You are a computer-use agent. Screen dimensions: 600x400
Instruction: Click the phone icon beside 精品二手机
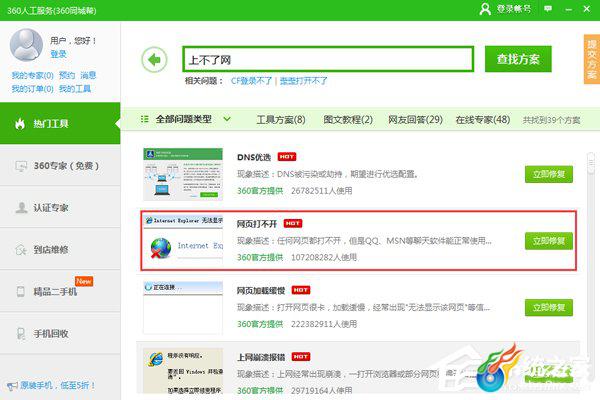coord(21,291)
